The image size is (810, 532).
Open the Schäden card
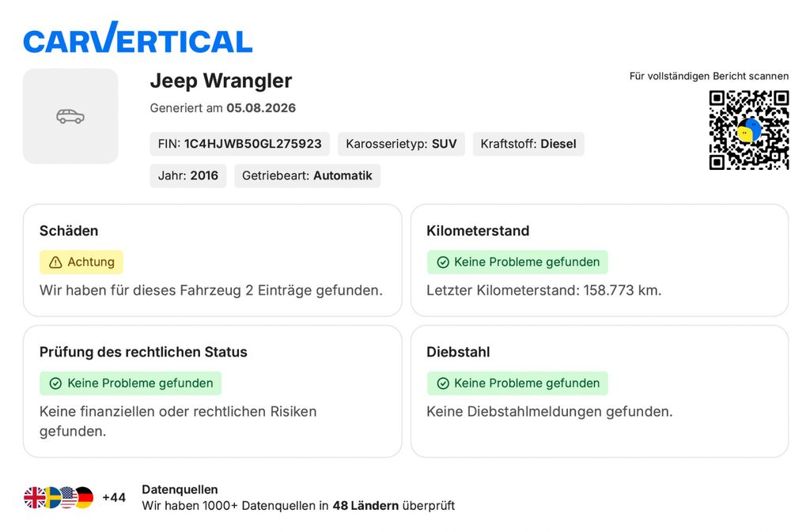tap(212, 261)
